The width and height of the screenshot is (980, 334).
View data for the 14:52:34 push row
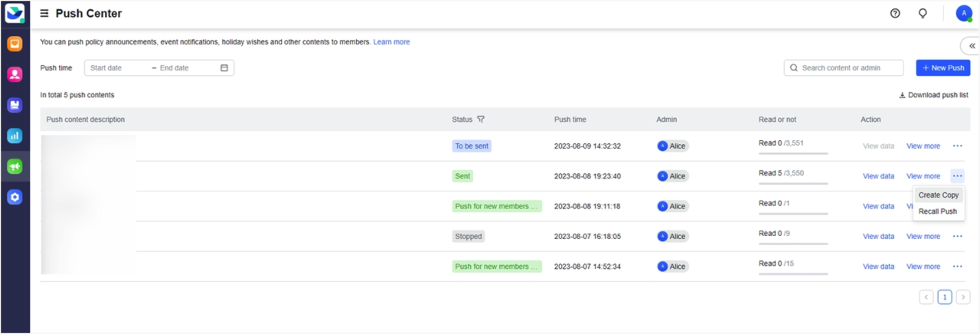pos(878,267)
